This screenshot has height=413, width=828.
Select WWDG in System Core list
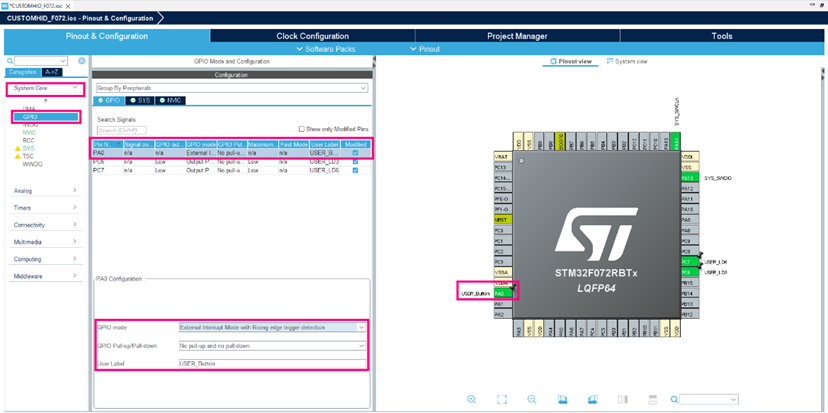coord(32,164)
